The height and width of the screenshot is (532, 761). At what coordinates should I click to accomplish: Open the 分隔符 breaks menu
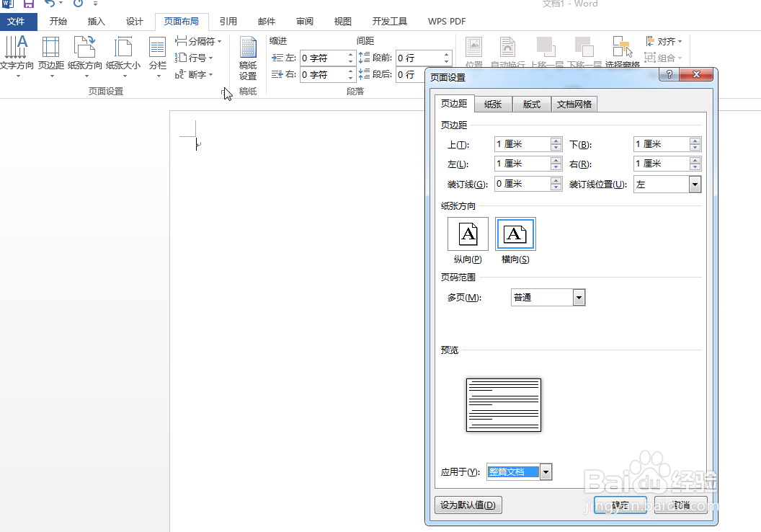198,41
